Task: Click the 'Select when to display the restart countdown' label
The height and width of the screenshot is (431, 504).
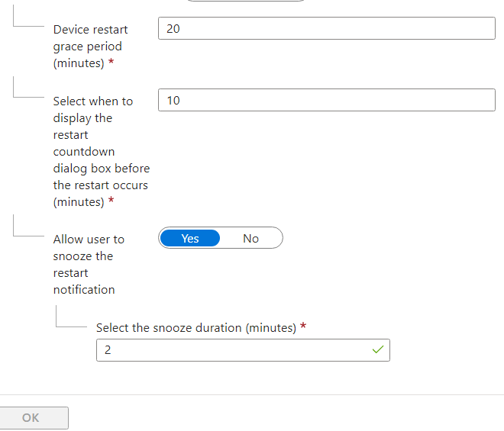Action: tap(102, 151)
